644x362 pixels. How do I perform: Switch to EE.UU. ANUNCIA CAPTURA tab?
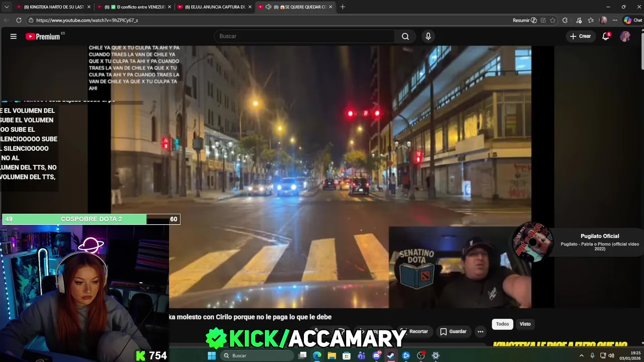point(215,7)
